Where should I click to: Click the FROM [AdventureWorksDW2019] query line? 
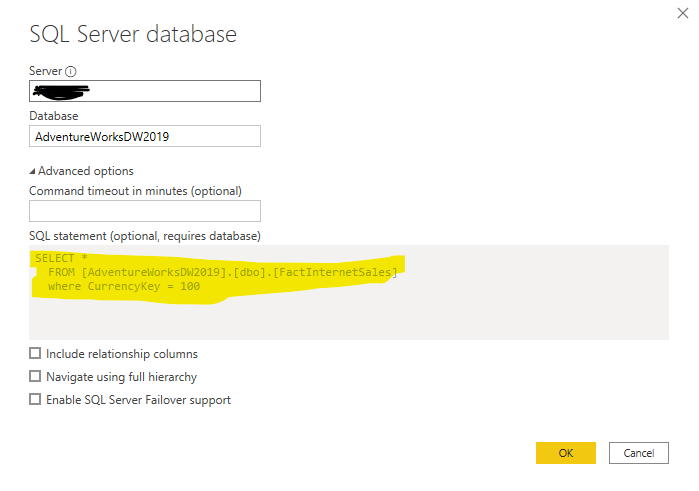click(x=222, y=272)
